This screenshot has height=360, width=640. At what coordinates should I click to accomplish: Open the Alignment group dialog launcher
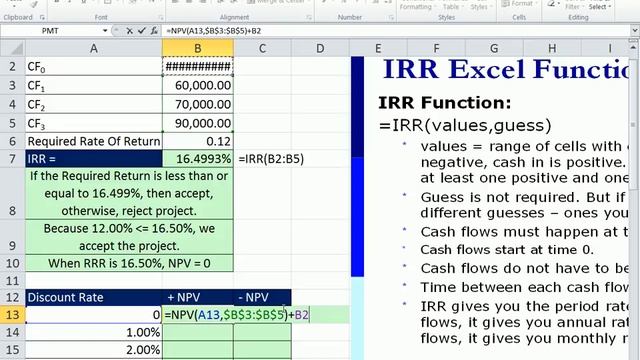tap(309, 17)
